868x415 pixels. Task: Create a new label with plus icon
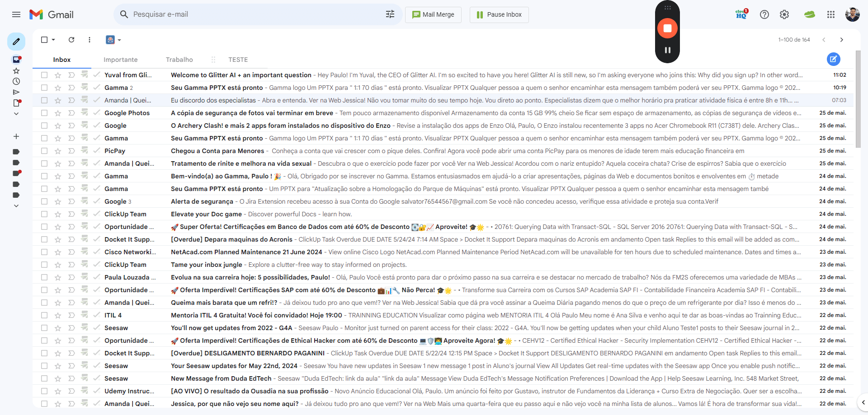coord(16,136)
